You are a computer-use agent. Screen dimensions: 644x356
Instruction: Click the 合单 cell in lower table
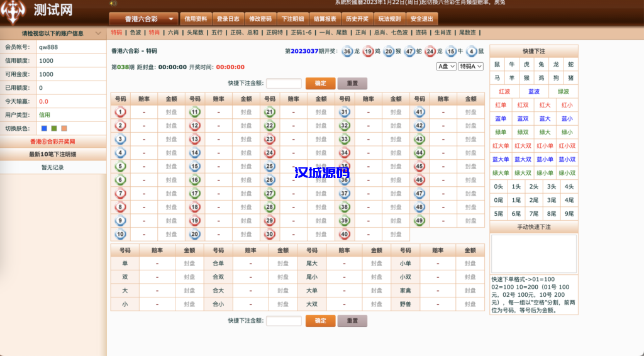[x=218, y=264]
